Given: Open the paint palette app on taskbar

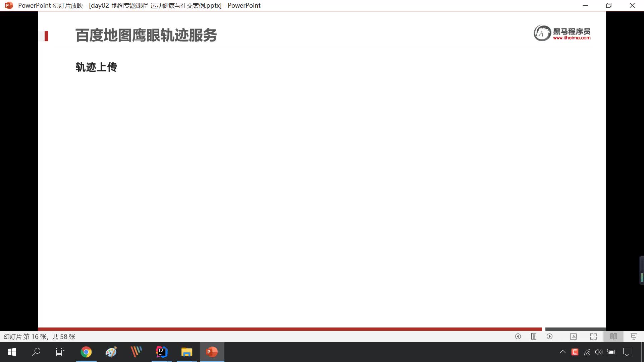Looking at the screenshot, I should (x=111, y=352).
